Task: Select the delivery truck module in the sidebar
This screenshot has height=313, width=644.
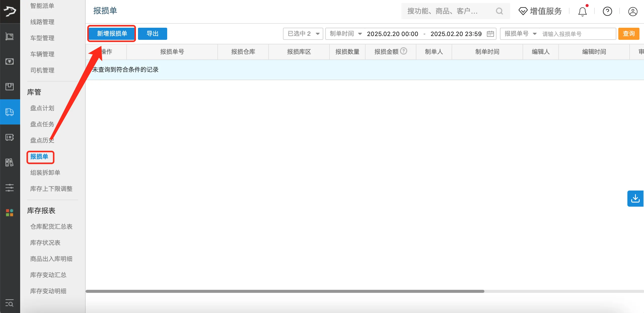Action: (10, 112)
